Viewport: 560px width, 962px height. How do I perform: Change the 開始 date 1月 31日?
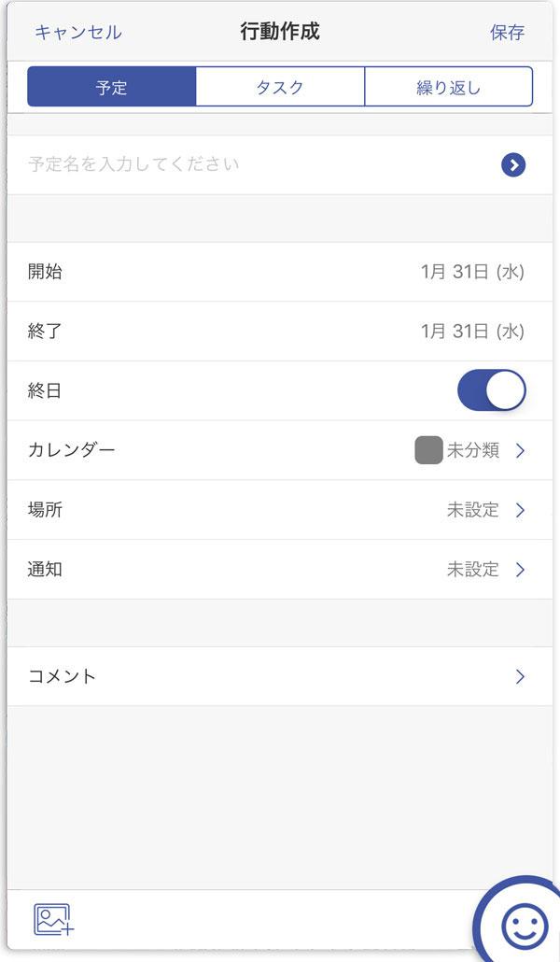click(472, 272)
